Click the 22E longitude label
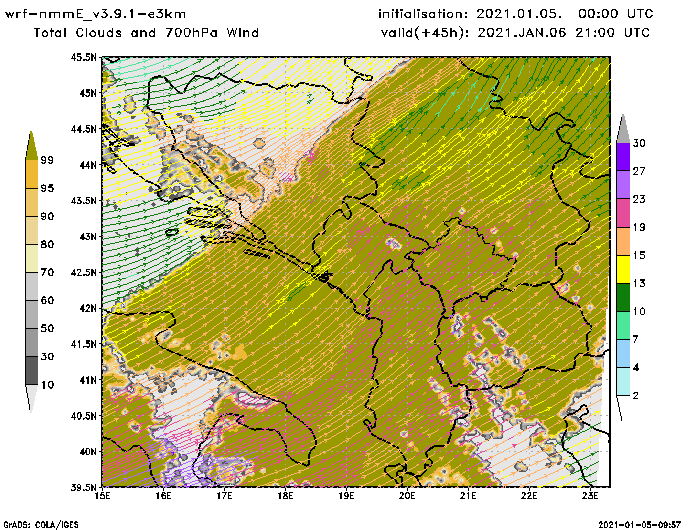Screen dimensions: 700x530 529,496
